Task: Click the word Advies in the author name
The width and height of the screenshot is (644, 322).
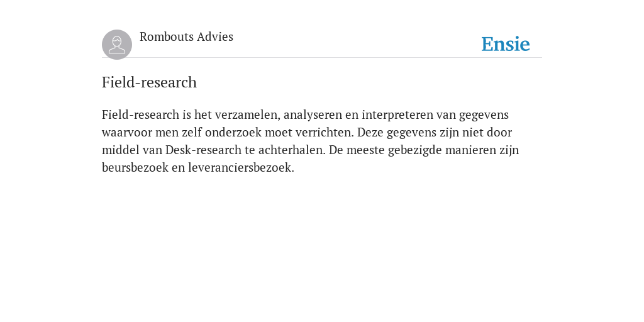Action: point(215,37)
